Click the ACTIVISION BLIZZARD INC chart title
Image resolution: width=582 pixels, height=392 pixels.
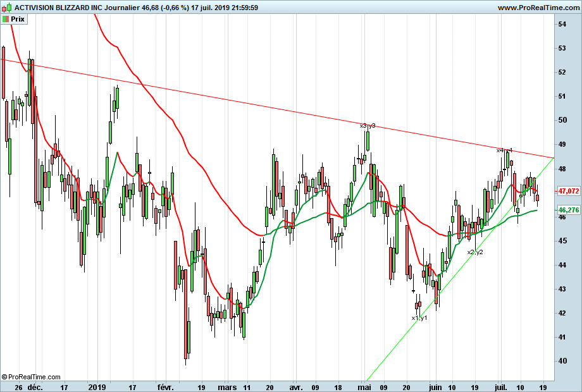58,8
